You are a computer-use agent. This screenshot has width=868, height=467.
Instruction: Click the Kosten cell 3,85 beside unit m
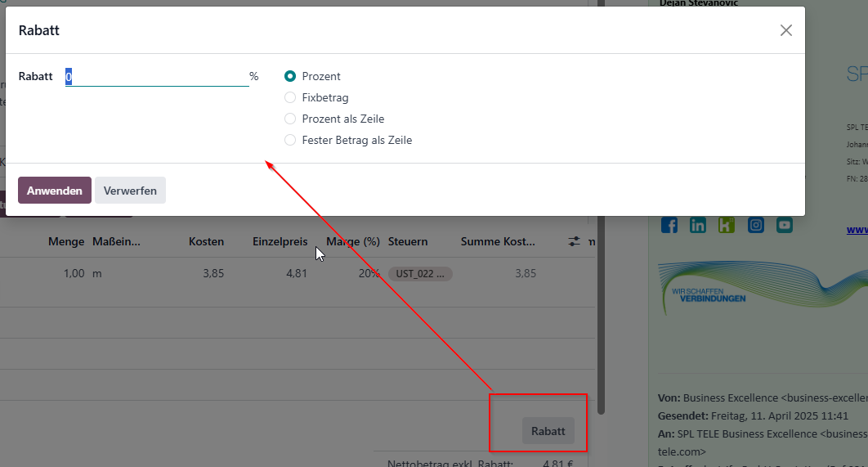(213, 274)
